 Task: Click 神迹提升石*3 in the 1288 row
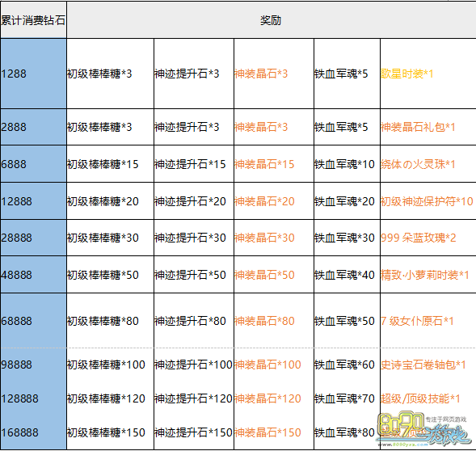click(x=194, y=74)
